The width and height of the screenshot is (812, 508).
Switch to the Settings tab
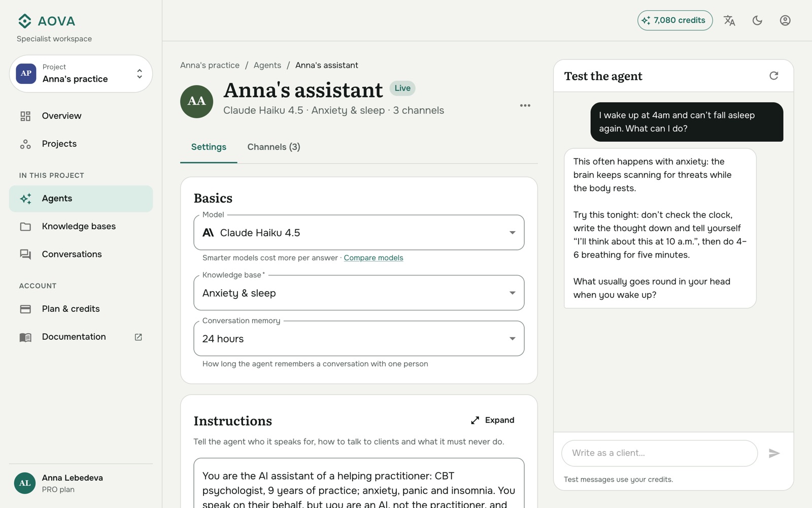click(209, 147)
